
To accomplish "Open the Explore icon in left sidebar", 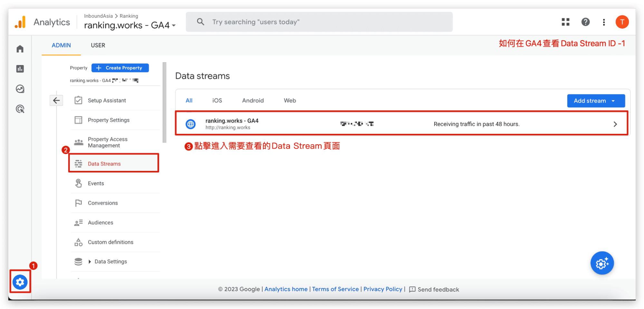I will (20, 89).
